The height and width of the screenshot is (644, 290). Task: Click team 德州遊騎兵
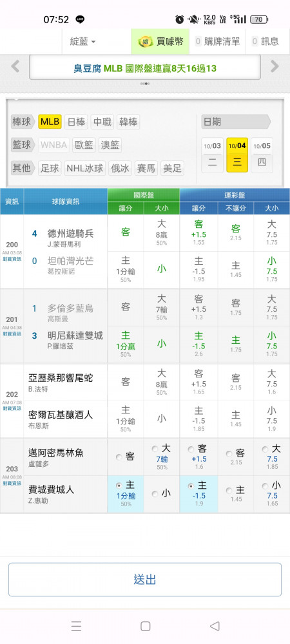click(x=71, y=233)
